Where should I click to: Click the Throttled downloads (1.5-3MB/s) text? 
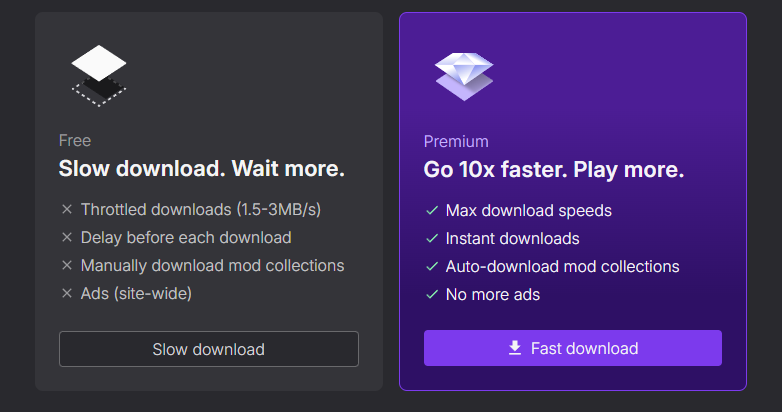[200, 210]
